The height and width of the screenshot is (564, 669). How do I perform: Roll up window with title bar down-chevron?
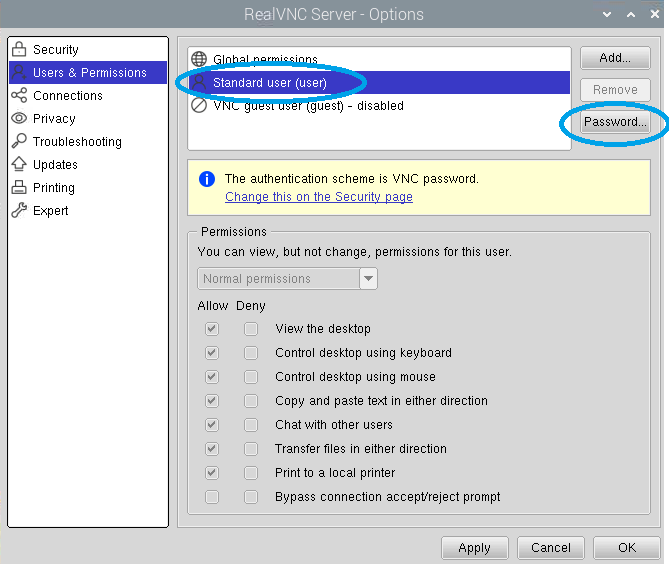607,15
